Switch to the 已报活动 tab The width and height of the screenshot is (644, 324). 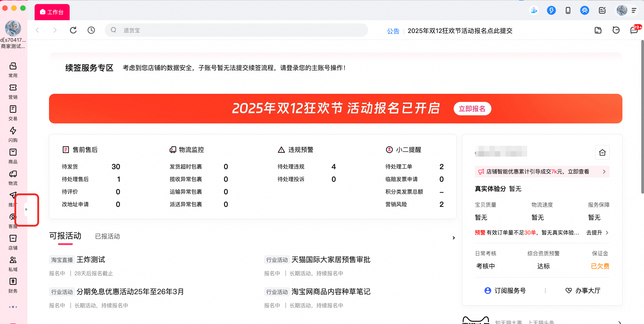click(x=107, y=236)
